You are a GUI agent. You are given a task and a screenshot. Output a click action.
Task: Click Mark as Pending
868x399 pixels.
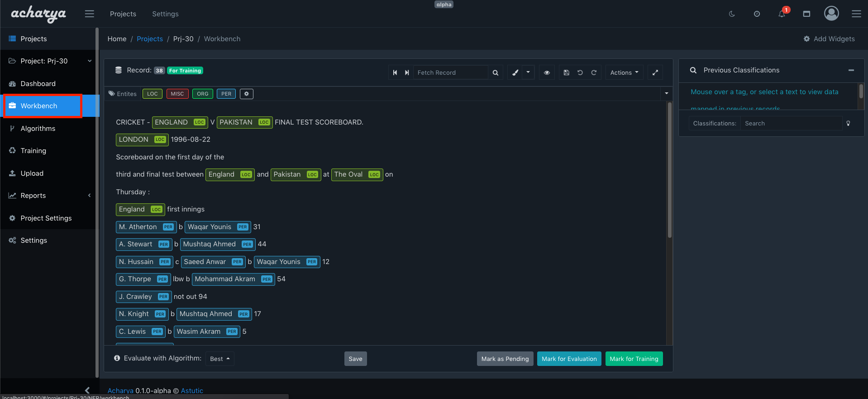pos(505,359)
